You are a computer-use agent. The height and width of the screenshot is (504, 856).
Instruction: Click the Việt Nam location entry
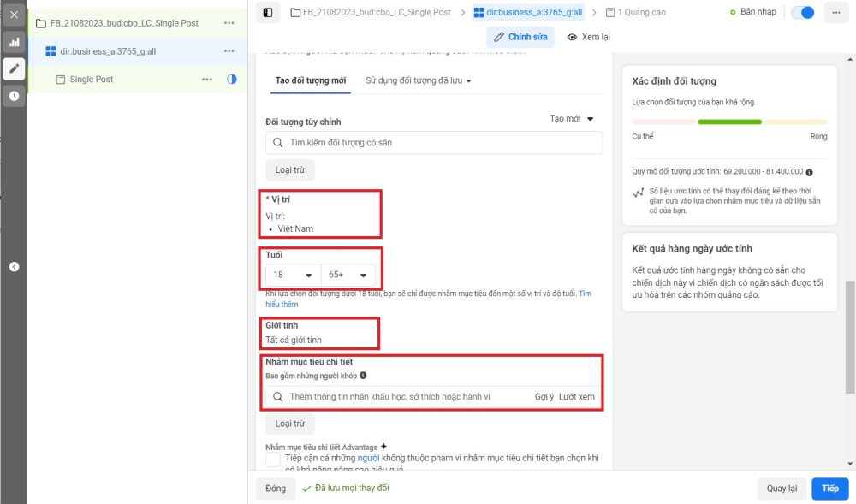[x=295, y=228]
